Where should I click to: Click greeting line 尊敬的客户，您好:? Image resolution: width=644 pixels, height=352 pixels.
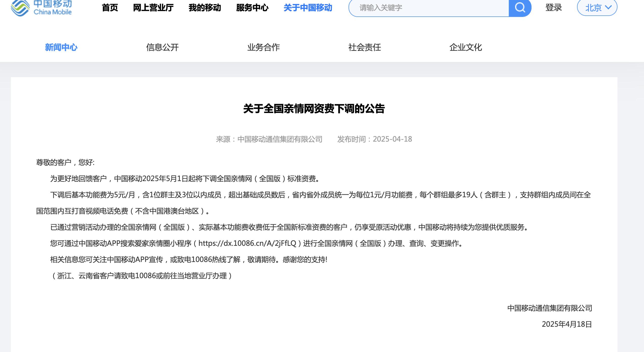point(65,162)
